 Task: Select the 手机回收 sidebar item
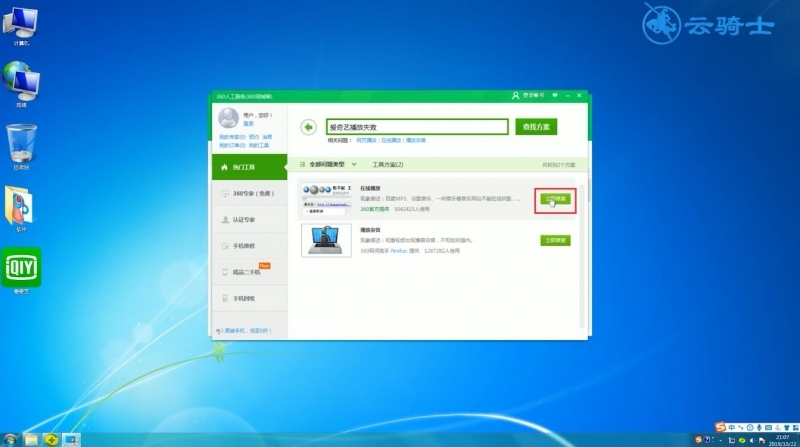coord(249,299)
